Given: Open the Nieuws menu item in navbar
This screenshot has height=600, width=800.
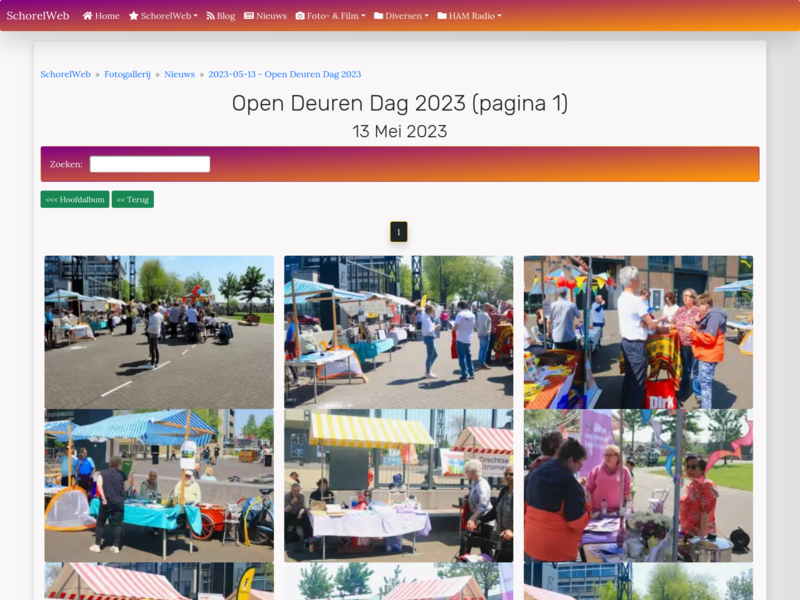Looking at the screenshot, I should 265,16.
